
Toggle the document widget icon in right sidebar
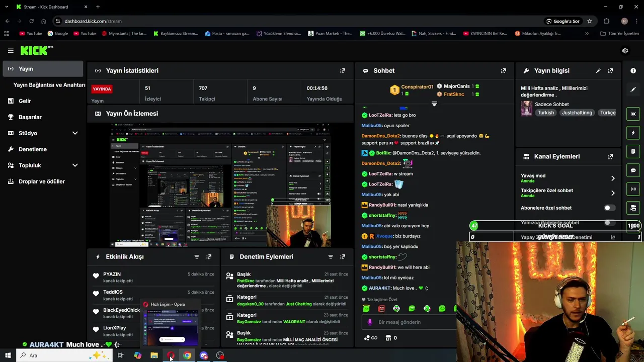point(633,151)
